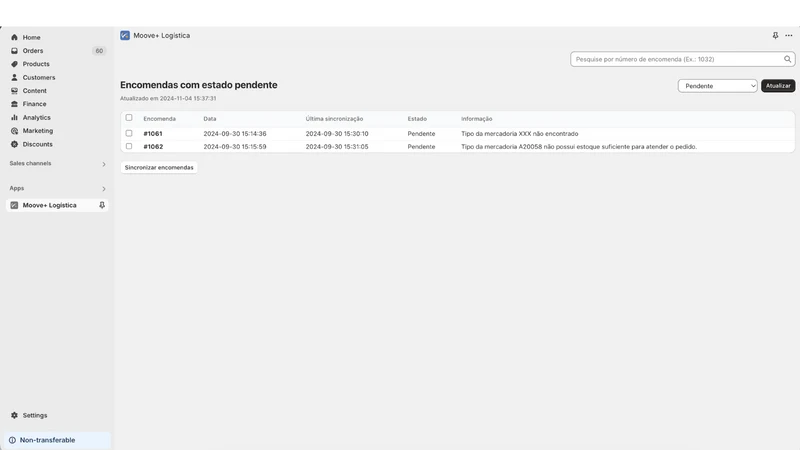Open the three-dot more actions menu

tap(789, 35)
